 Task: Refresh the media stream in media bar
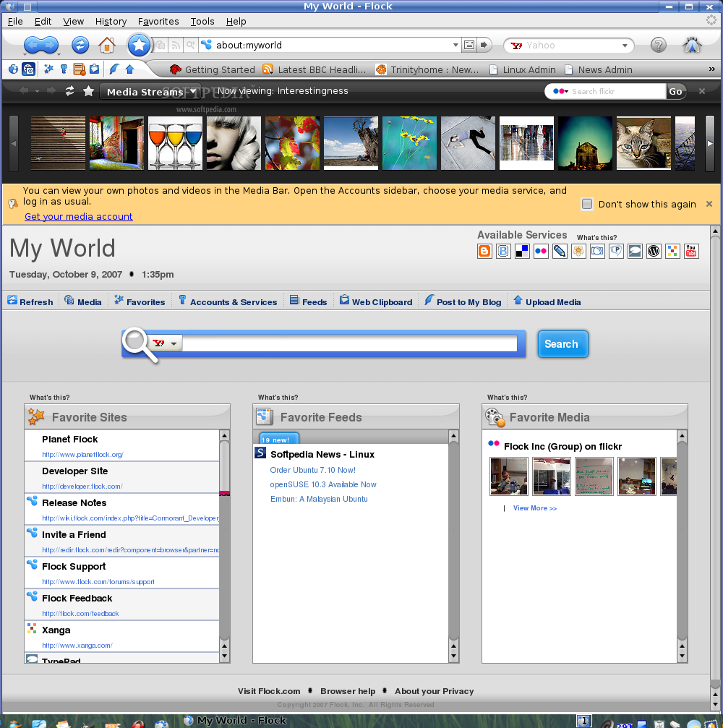click(69, 91)
